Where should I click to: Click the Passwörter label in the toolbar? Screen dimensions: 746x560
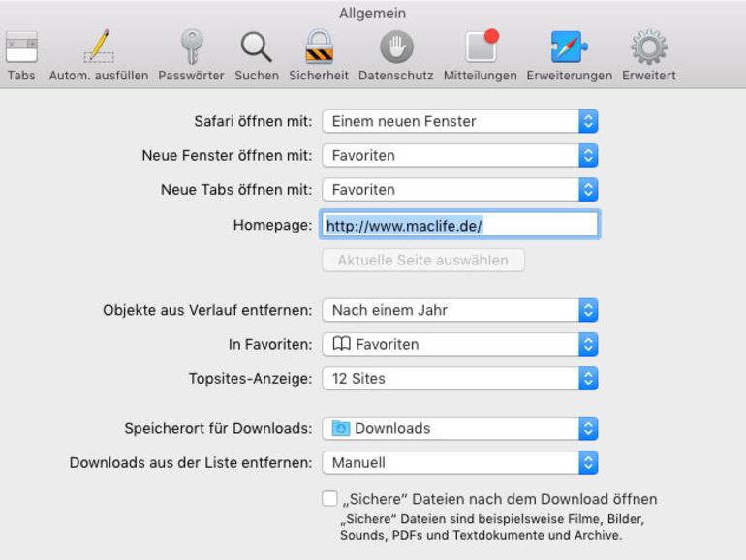(191, 76)
